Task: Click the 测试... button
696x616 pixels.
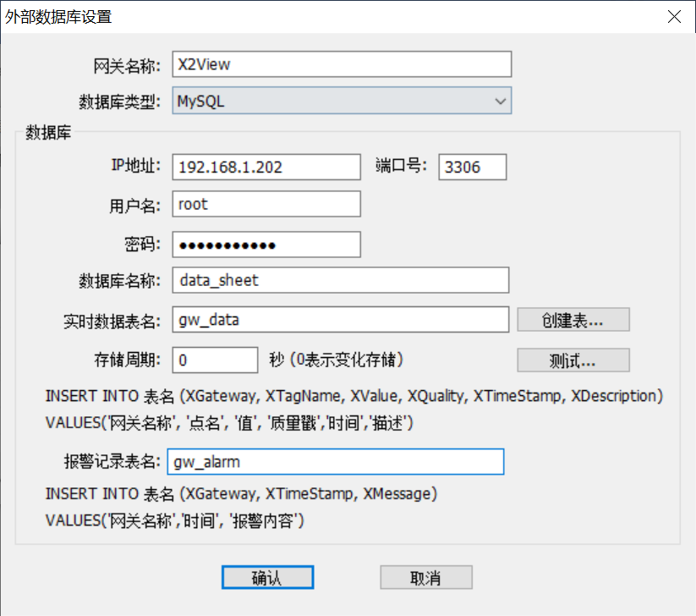Action: point(573,360)
